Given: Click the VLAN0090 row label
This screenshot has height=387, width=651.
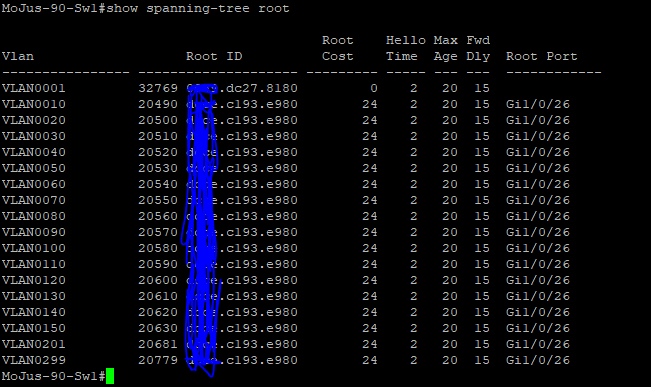Looking at the screenshot, I should tap(34, 232).
